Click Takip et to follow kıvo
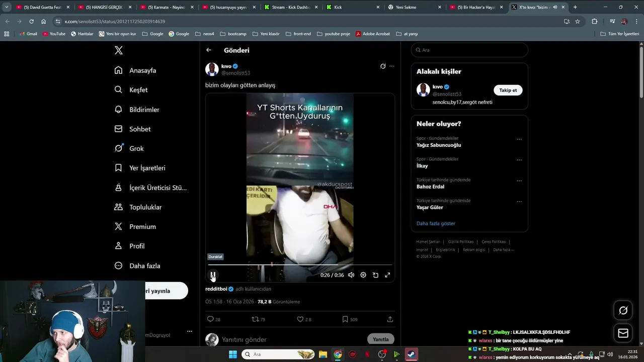 508,90
